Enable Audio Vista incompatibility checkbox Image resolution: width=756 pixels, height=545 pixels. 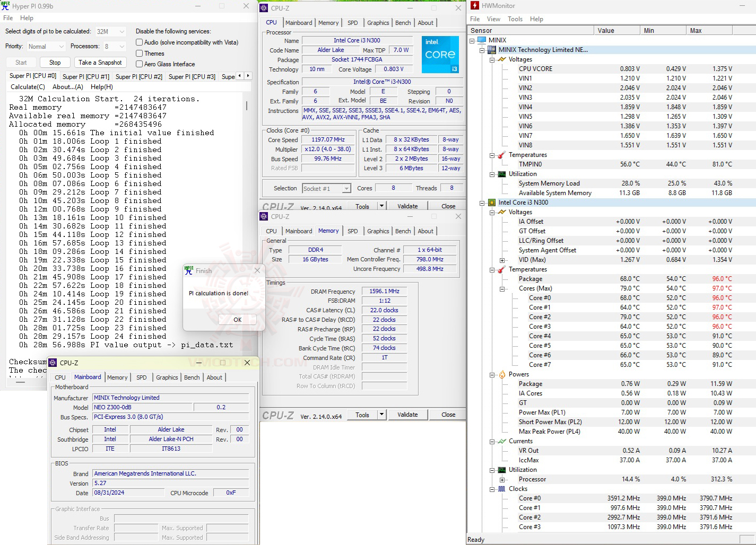click(139, 42)
